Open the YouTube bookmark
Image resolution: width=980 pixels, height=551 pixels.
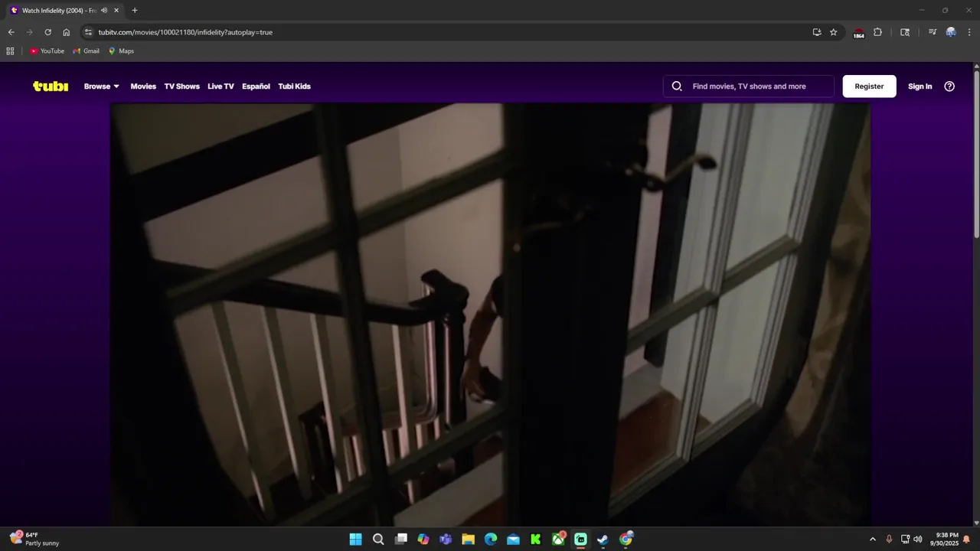[x=47, y=51]
